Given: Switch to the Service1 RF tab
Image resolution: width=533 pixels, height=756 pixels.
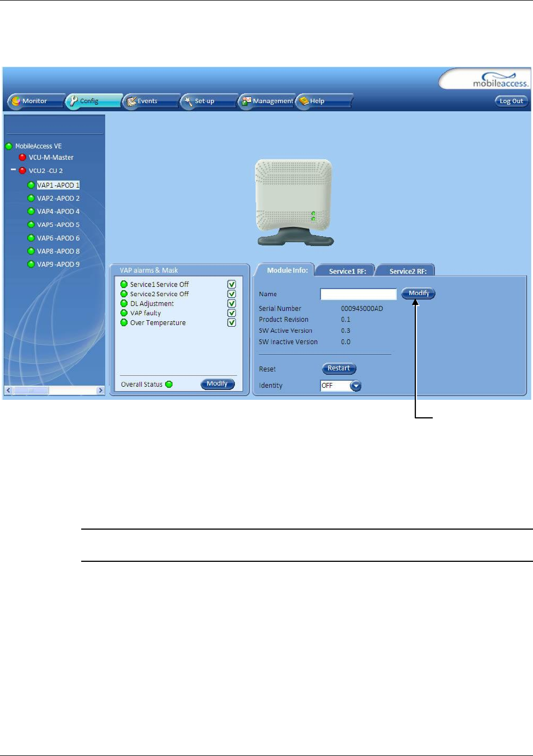Looking at the screenshot, I should pyautogui.click(x=347, y=271).
